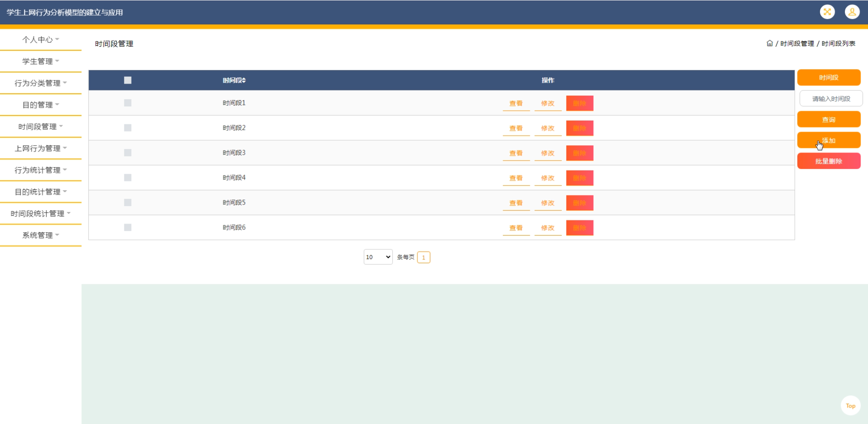Check the box for 时间段6 row
868x424 pixels.
tap(128, 228)
